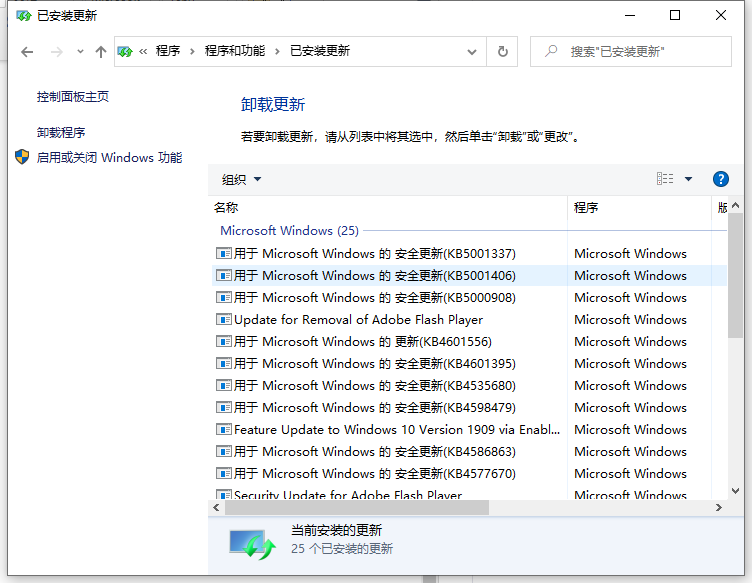The height and width of the screenshot is (583, 752).
Task: Click the search box for 已安装更新
Action: [631, 51]
